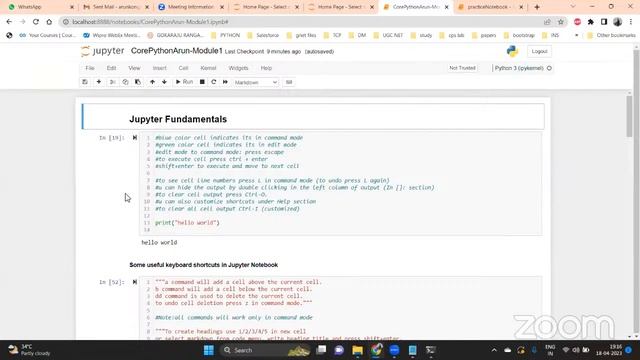Run the selected cell

pyautogui.click(x=184, y=82)
